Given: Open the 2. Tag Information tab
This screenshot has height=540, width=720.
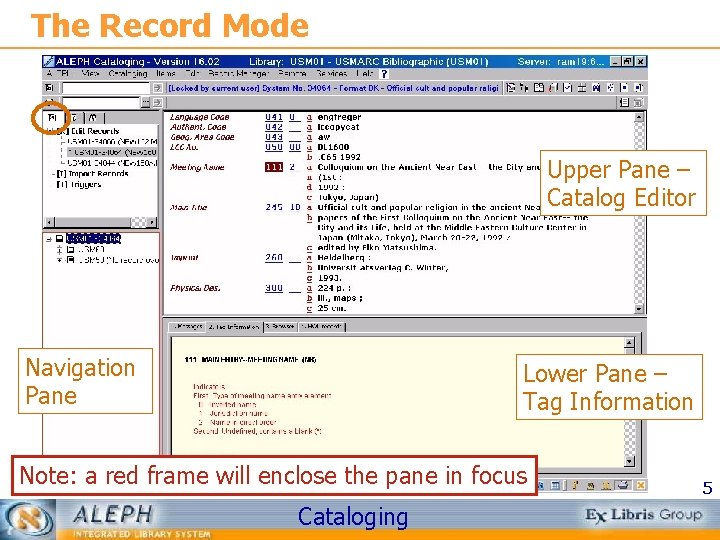Looking at the screenshot, I should tap(234, 327).
